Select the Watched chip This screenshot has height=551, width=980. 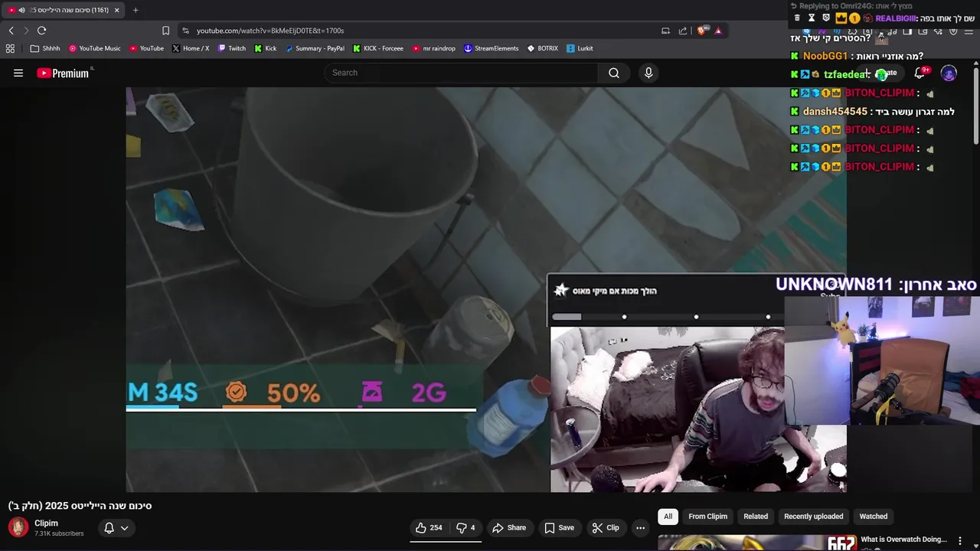tap(874, 517)
